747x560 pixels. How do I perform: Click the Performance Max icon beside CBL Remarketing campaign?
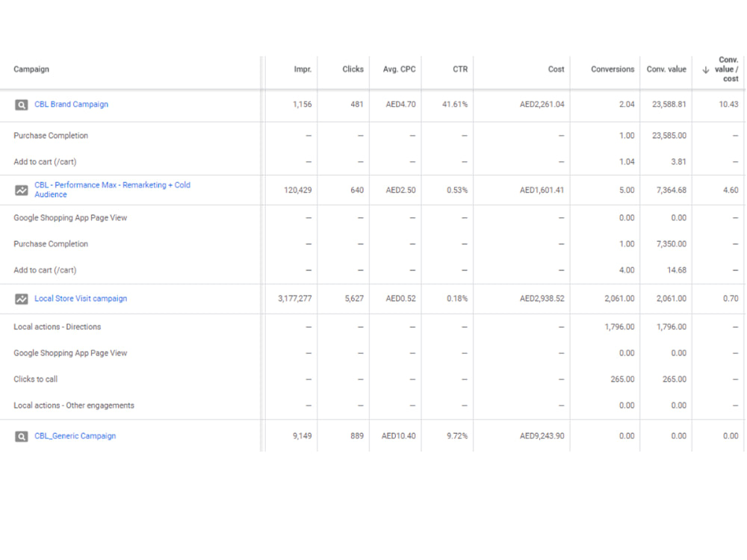(22, 190)
